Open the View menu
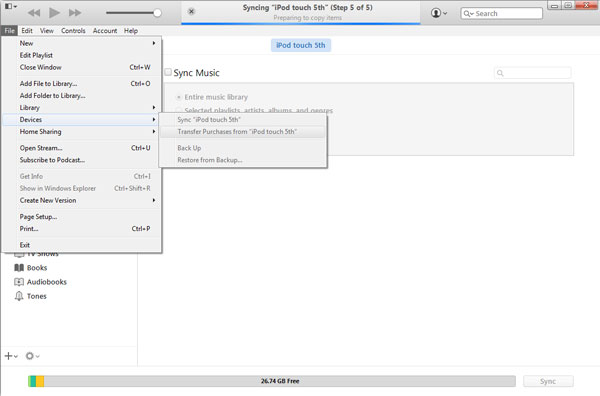The image size is (600, 396). tap(47, 31)
